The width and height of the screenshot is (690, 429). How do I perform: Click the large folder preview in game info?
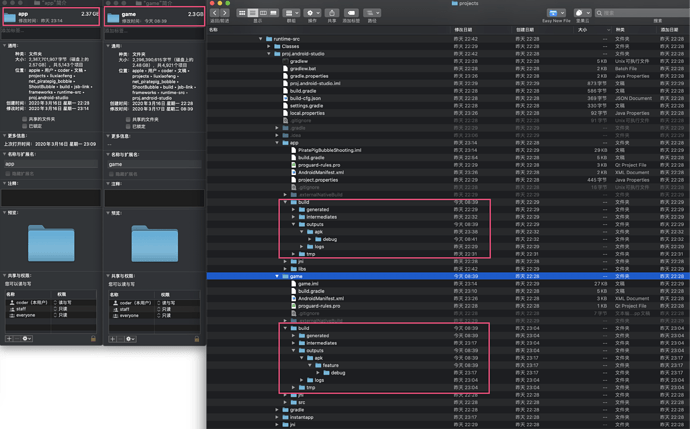point(154,243)
